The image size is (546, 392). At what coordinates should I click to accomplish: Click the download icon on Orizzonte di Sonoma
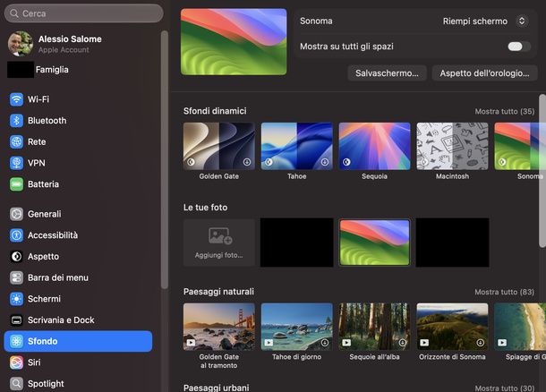(x=480, y=343)
